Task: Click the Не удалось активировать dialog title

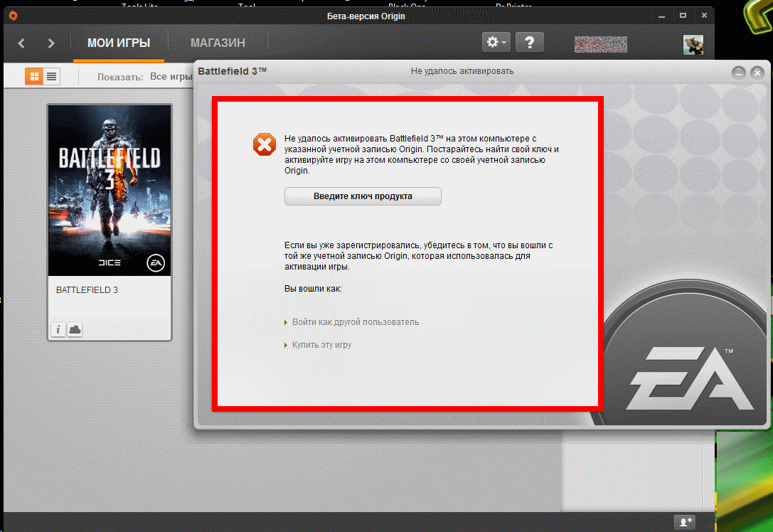Action: [462, 71]
